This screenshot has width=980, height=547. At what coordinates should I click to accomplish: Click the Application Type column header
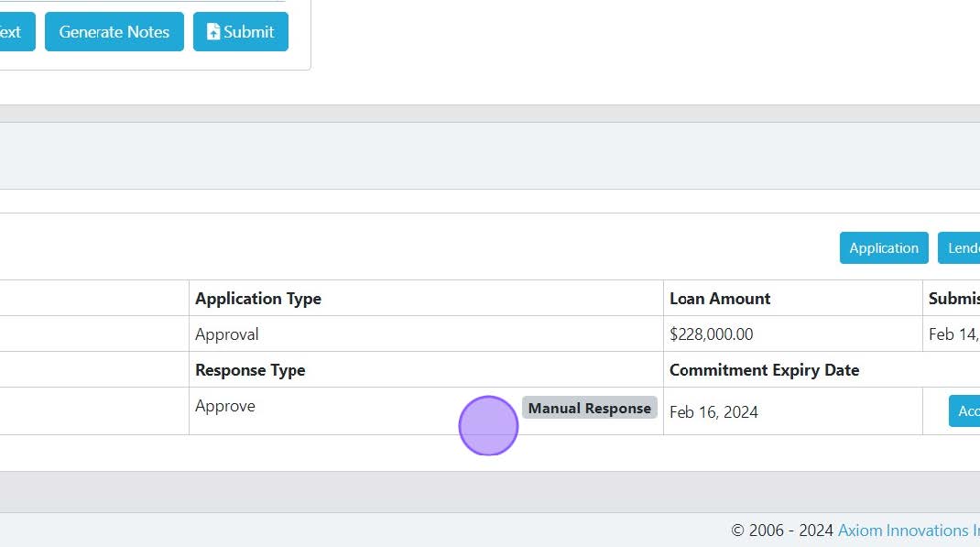258,299
